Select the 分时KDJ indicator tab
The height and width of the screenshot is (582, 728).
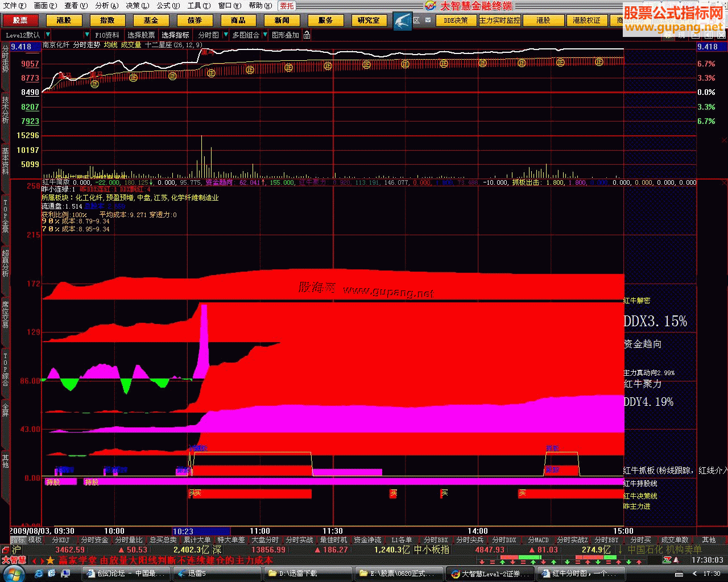[60, 540]
